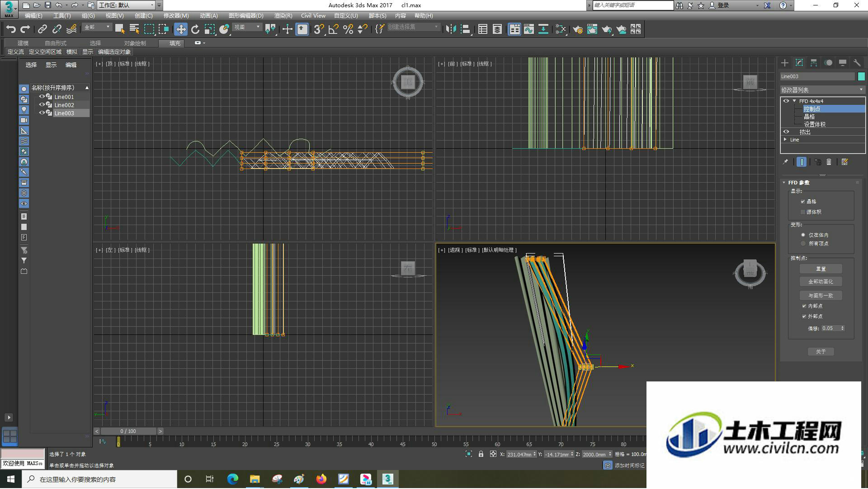Open the 工作区: 默认 workspace dropdown
Image resolution: width=868 pixels, height=489 pixels.
click(x=126, y=5)
